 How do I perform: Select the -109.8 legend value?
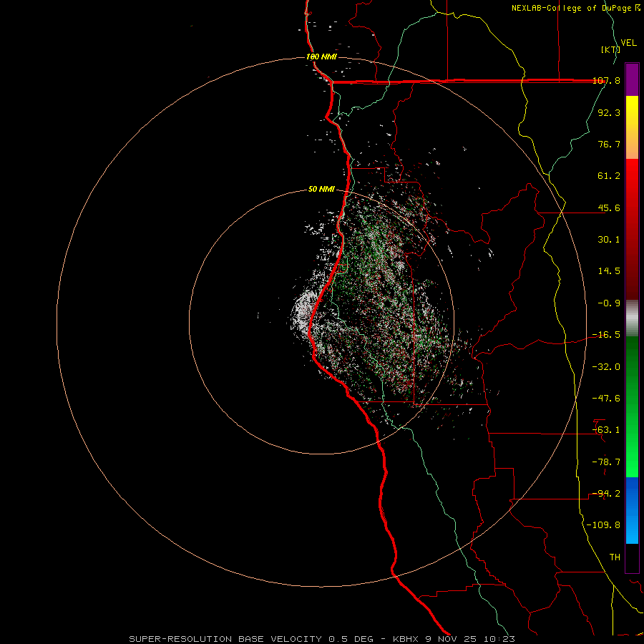point(603,525)
